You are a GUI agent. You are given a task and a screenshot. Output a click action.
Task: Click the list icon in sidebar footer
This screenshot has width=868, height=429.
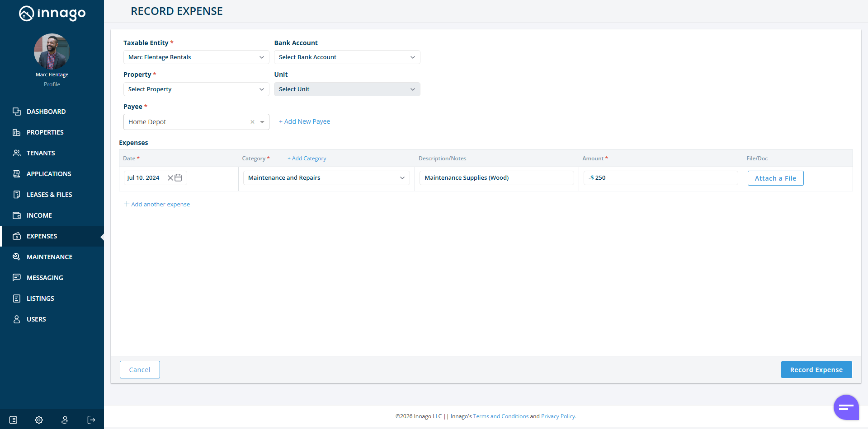pyautogui.click(x=13, y=420)
